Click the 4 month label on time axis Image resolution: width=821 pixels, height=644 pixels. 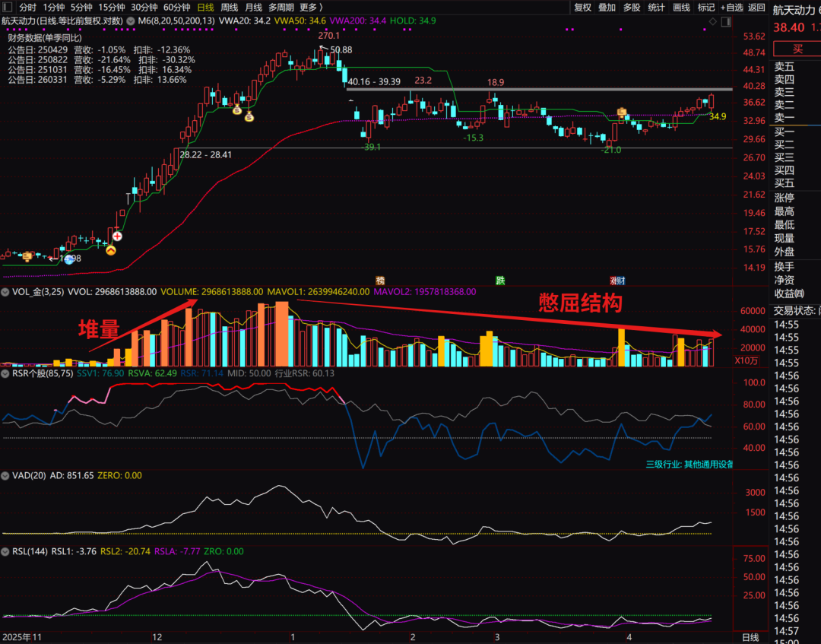[629, 637]
